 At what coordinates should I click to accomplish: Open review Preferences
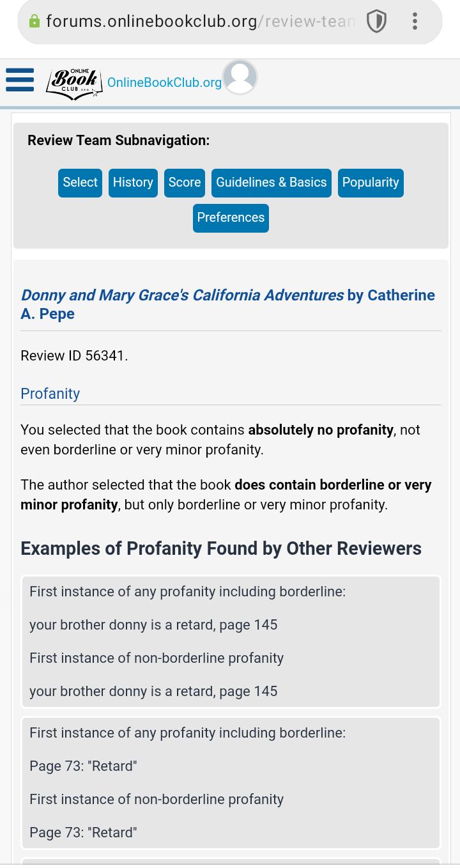(x=231, y=218)
